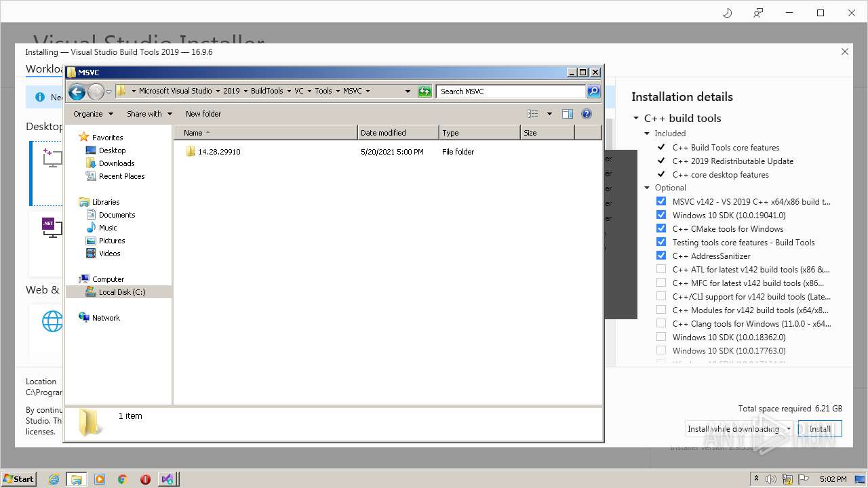The image size is (868, 488).
Task: Open Organize menu dropdown
Action: 93,114
